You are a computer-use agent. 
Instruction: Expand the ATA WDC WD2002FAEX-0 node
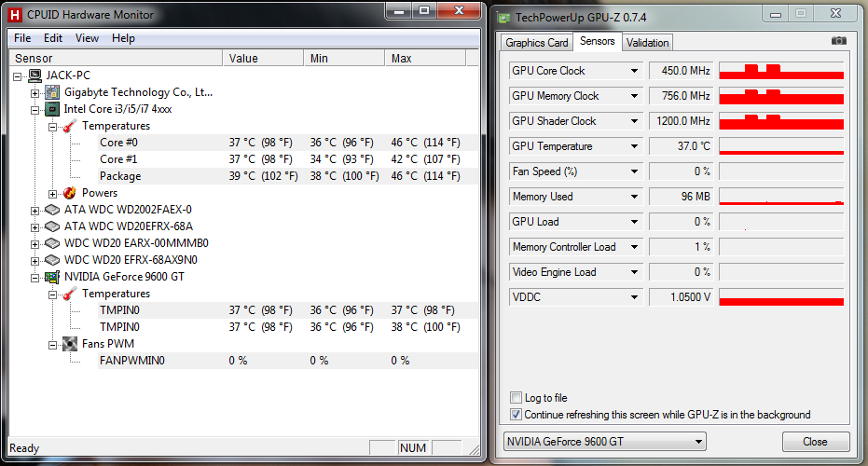click(34, 211)
